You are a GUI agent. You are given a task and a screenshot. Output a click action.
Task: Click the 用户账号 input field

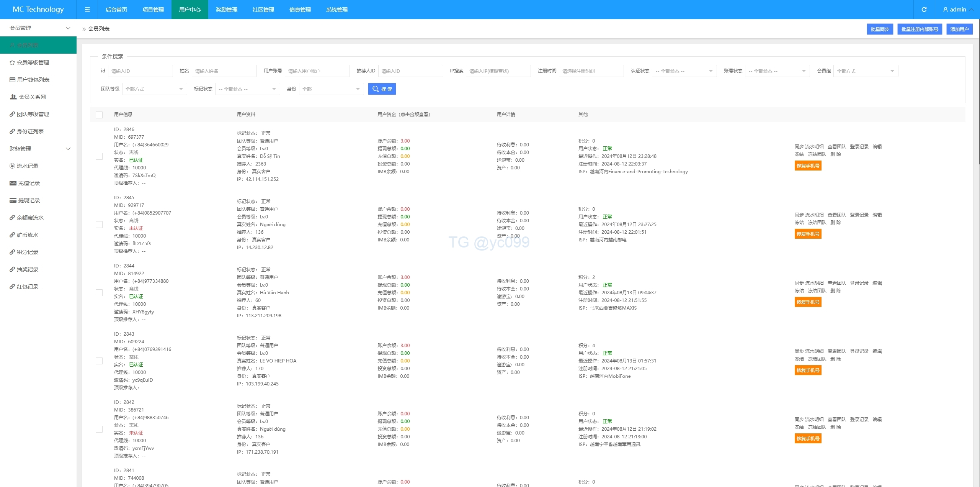(317, 71)
